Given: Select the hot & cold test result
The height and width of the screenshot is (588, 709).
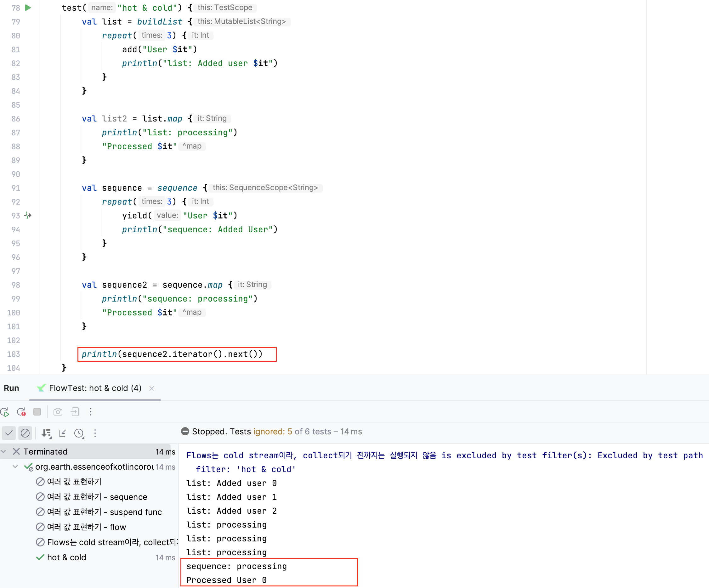Looking at the screenshot, I should coord(66,557).
